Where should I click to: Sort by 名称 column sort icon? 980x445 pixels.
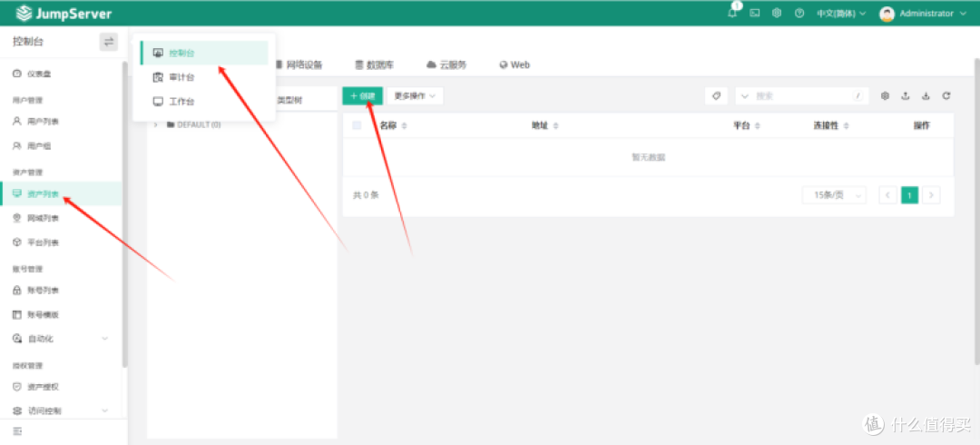pos(404,126)
